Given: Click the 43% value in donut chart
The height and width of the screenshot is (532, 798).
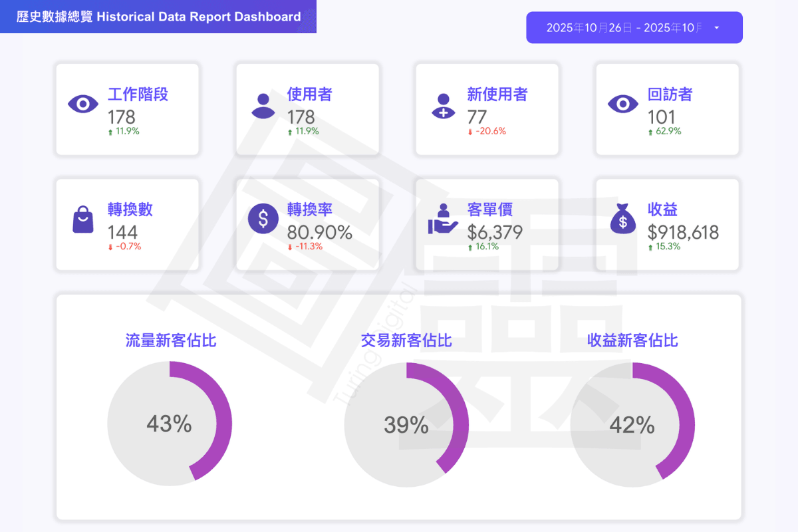Looking at the screenshot, I should click(170, 424).
